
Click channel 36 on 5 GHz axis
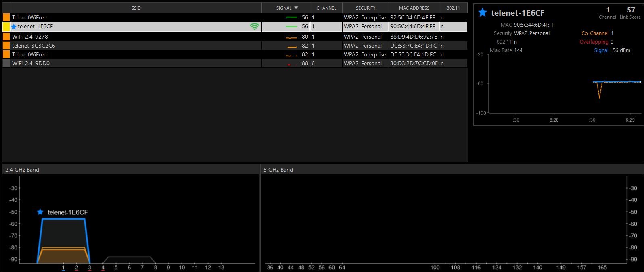pos(270,267)
